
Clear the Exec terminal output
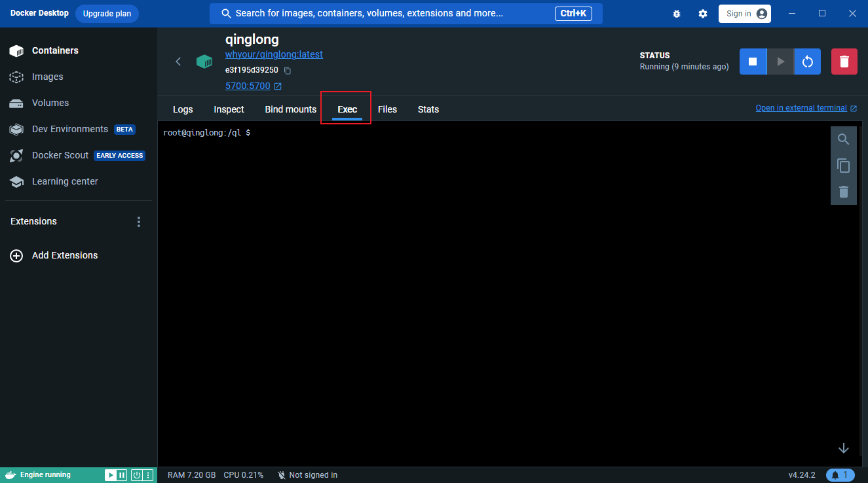point(844,192)
